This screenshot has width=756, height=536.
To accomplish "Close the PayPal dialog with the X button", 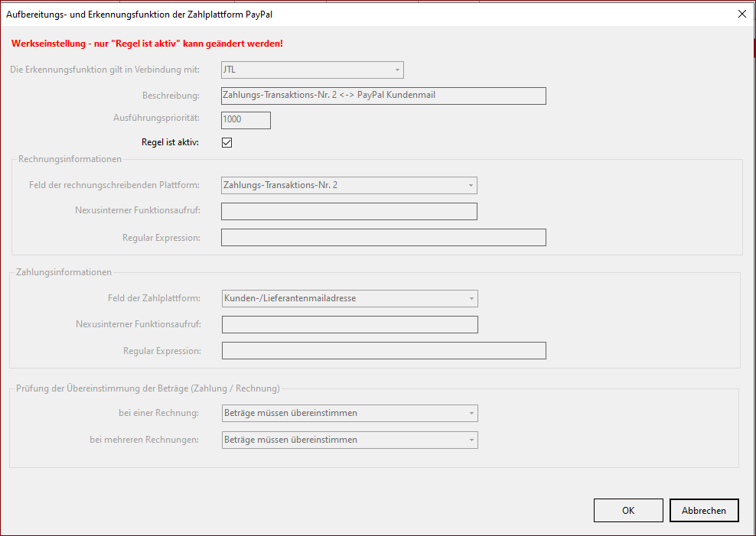I will coord(741,14).
